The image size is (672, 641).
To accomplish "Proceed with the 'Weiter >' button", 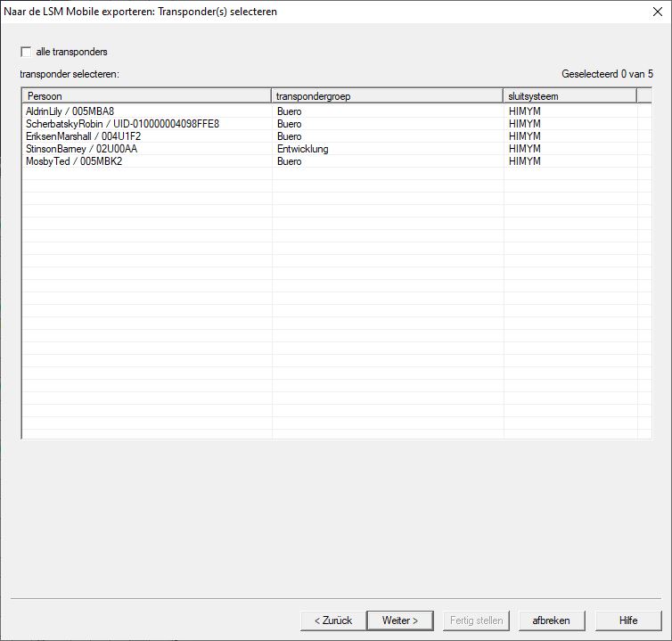I will click(x=399, y=620).
